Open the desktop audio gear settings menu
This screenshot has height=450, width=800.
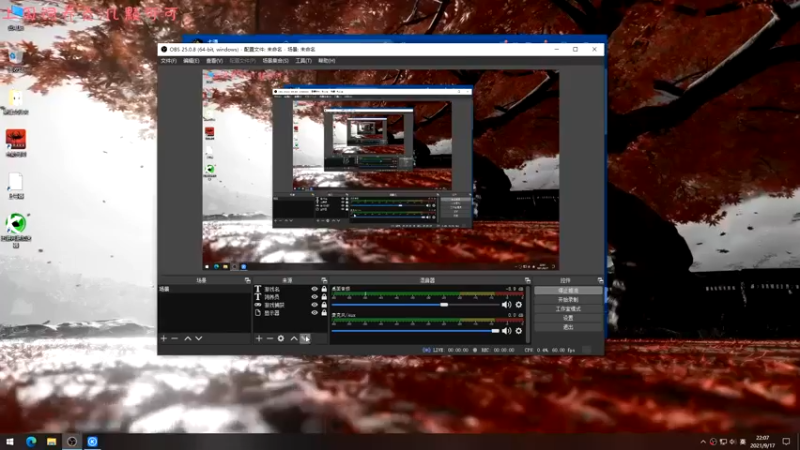click(518, 304)
